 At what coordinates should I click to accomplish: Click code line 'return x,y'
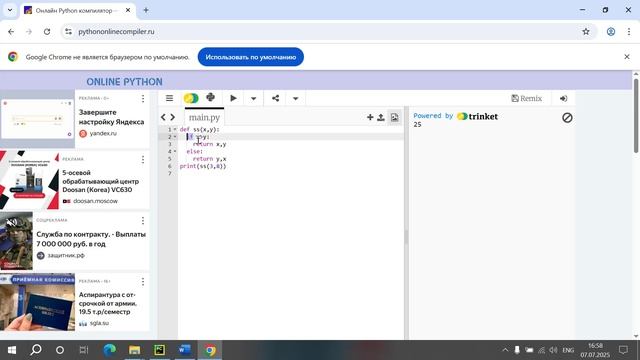pyautogui.click(x=209, y=144)
